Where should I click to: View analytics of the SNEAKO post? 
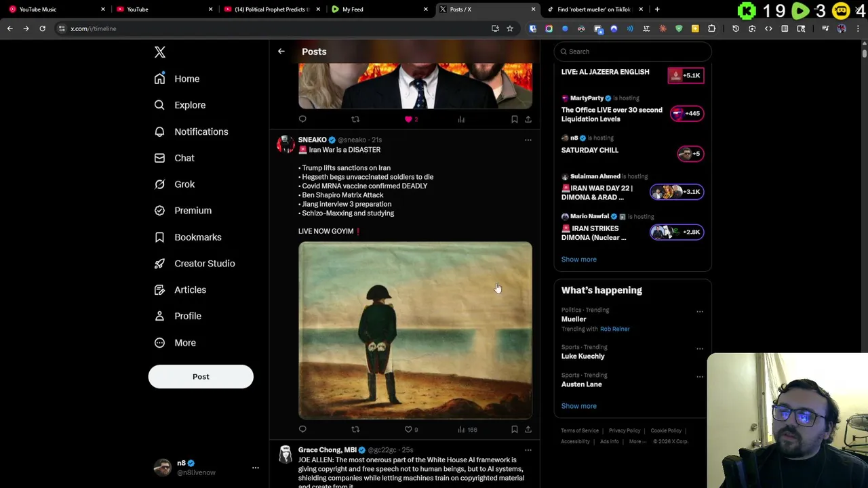pyautogui.click(x=467, y=429)
